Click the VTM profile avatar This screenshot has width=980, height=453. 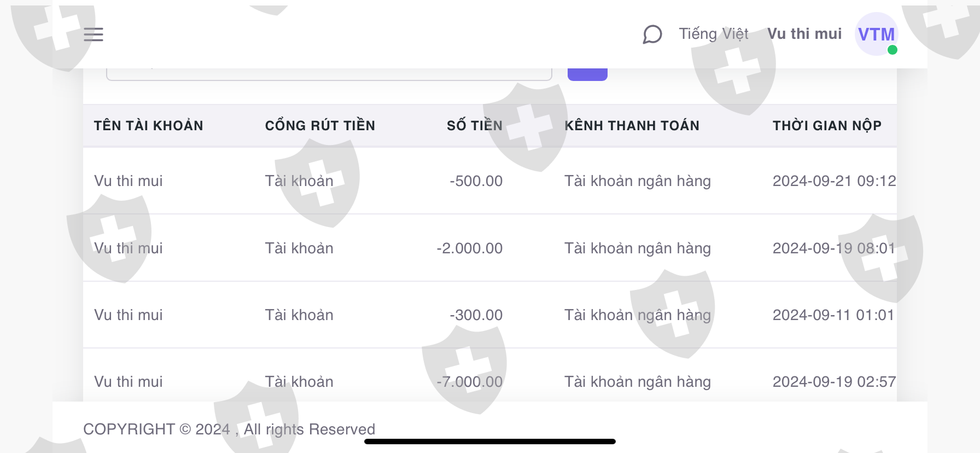pyautogui.click(x=876, y=34)
